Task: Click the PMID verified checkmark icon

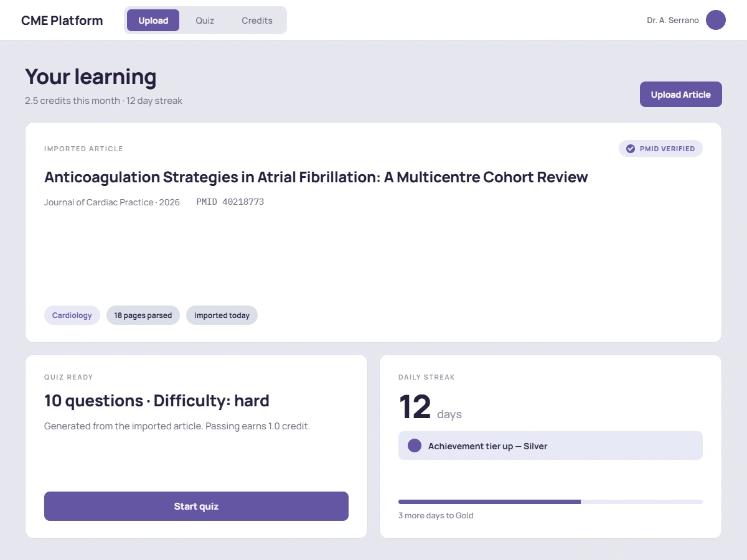Action: pyautogui.click(x=631, y=149)
